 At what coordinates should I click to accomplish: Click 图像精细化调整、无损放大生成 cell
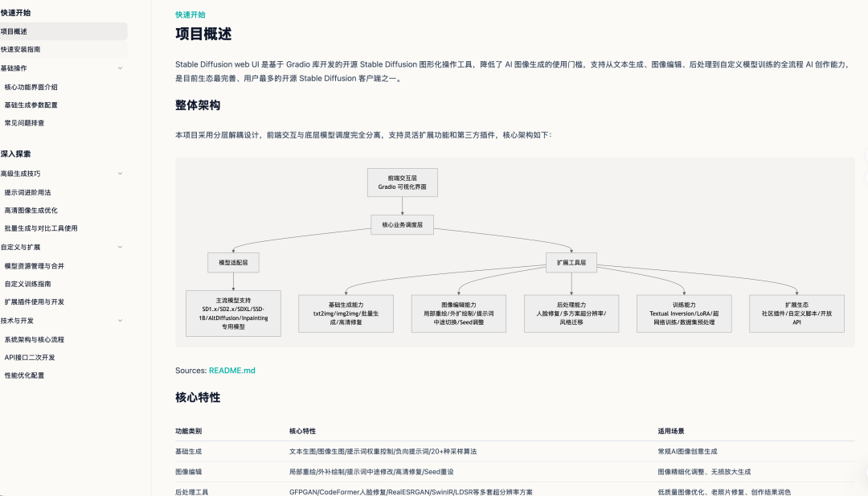click(704, 472)
